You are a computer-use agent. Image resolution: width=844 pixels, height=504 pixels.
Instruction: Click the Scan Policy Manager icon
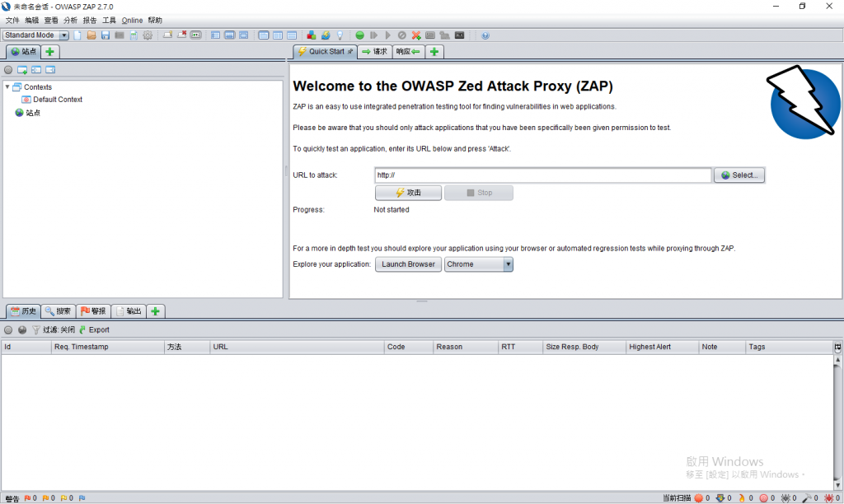click(430, 35)
